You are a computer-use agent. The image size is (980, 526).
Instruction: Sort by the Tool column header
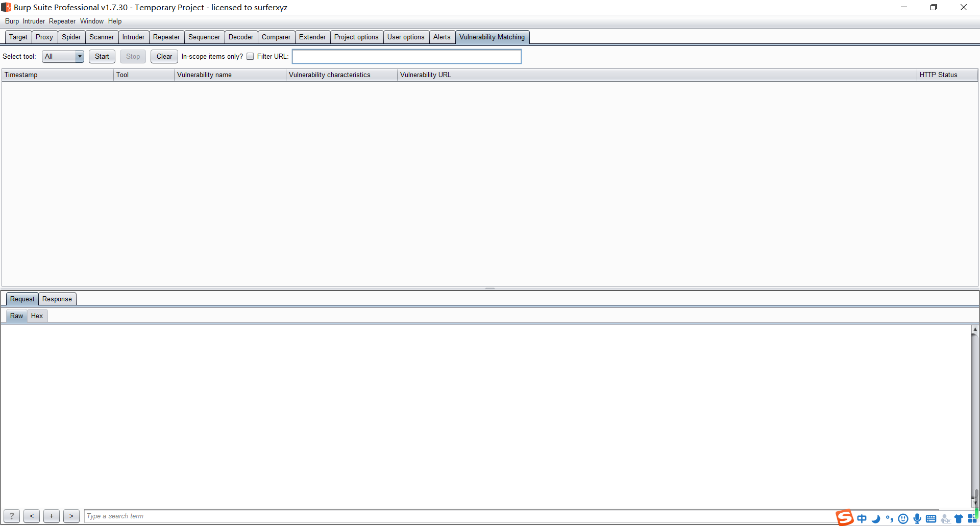click(x=144, y=75)
